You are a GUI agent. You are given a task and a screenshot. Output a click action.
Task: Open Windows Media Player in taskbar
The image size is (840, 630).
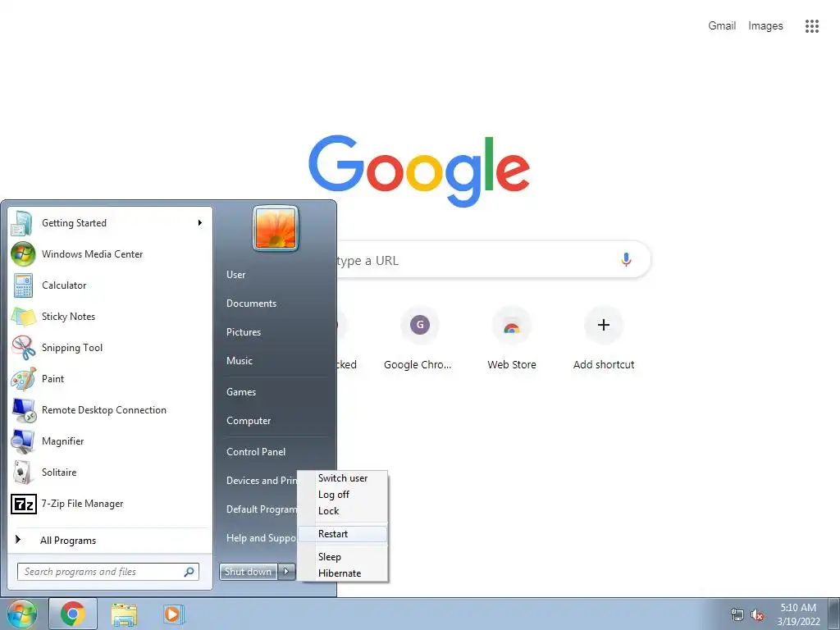tap(173, 614)
